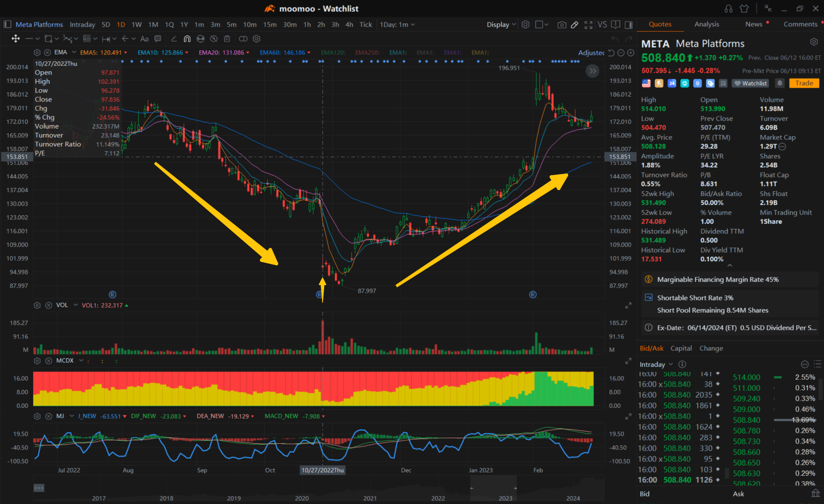This screenshot has height=504, width=824.
Task: Open drawing toolbar settings gear
Action: (x=256, y=38)
